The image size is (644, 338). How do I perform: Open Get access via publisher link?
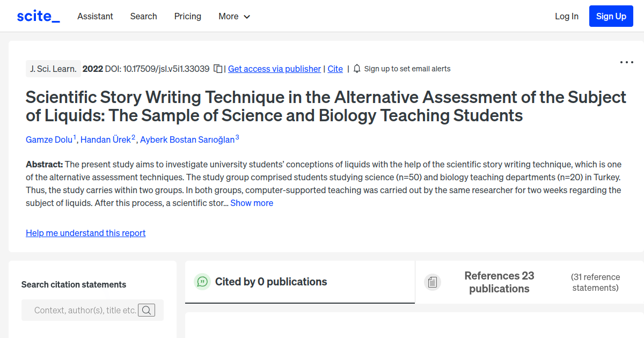click(274, 69)
